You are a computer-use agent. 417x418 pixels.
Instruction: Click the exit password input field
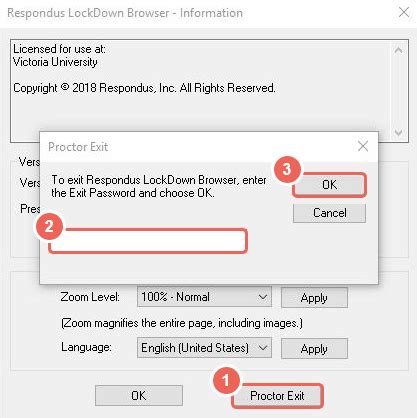148,241
